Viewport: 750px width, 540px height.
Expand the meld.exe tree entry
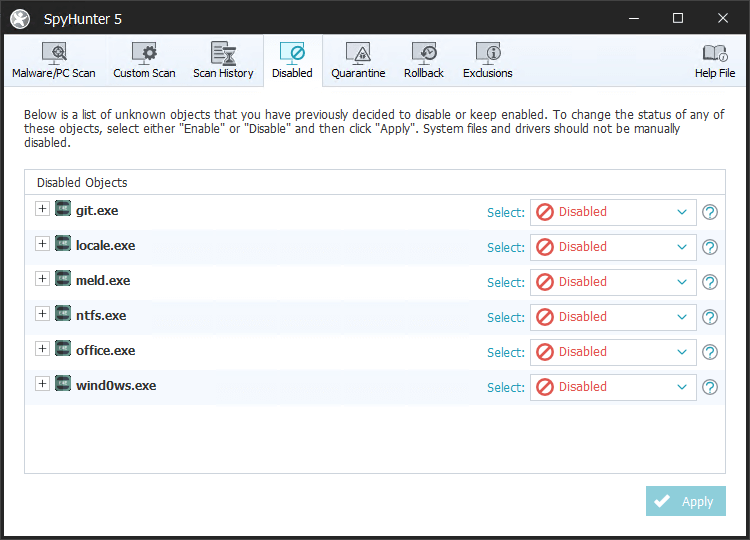[42, 279]
